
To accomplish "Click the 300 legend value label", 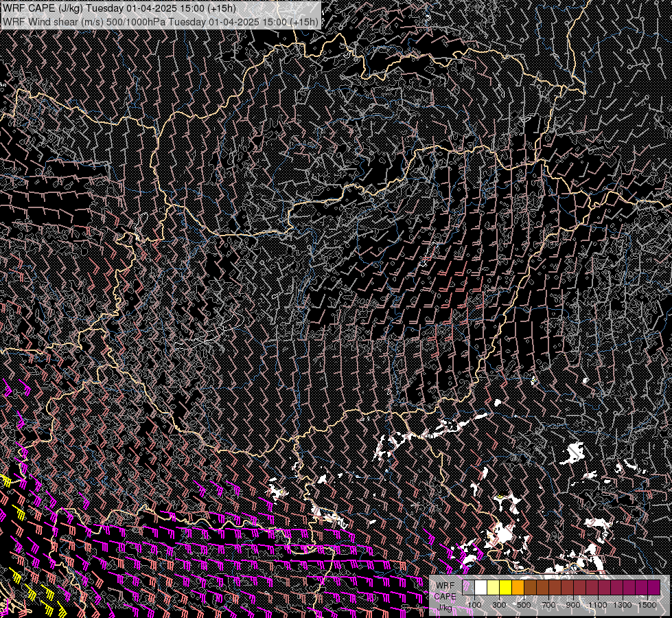I will [499, 605].
